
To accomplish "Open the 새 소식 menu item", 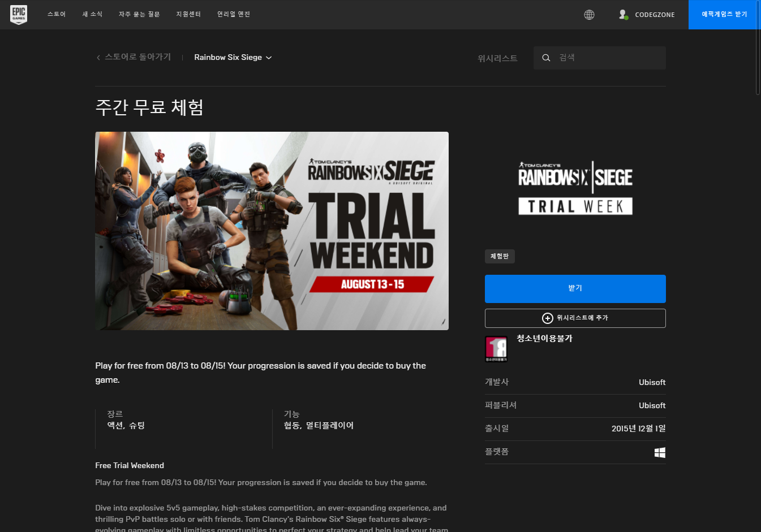I will coord(92,15).
